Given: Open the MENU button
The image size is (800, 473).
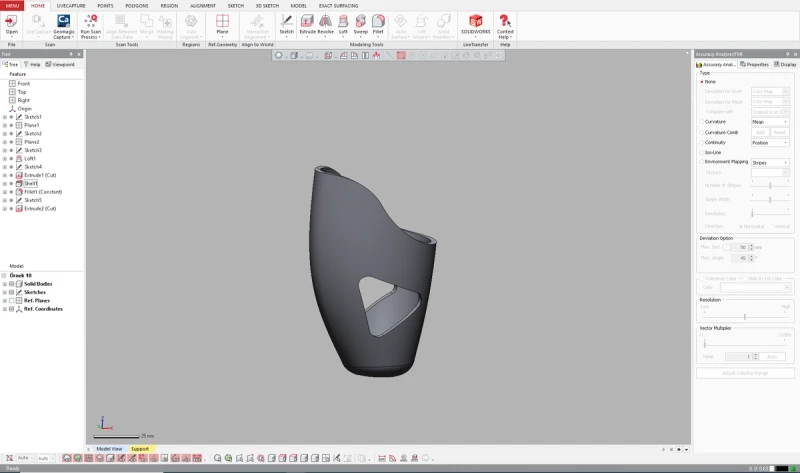Looking at the screenshot, I should click(x=12, y=6).
